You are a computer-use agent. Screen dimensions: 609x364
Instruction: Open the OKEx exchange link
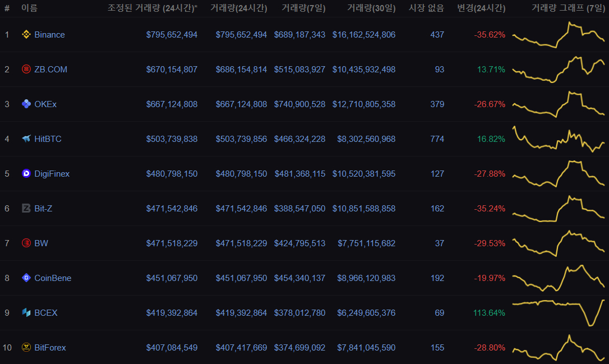(x=45, y=104)
